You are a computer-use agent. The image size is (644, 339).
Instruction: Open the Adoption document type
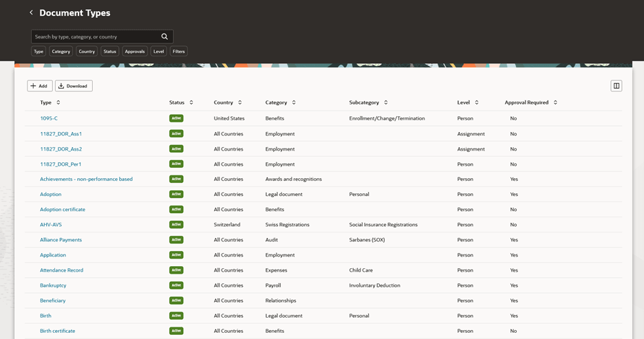point(50,194)
